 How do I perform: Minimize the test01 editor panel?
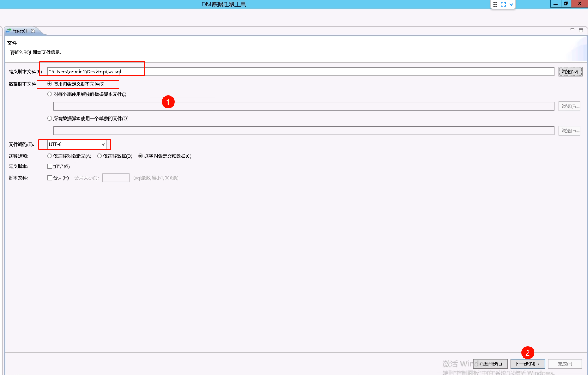pyautogui.click(x=572, y=30)
